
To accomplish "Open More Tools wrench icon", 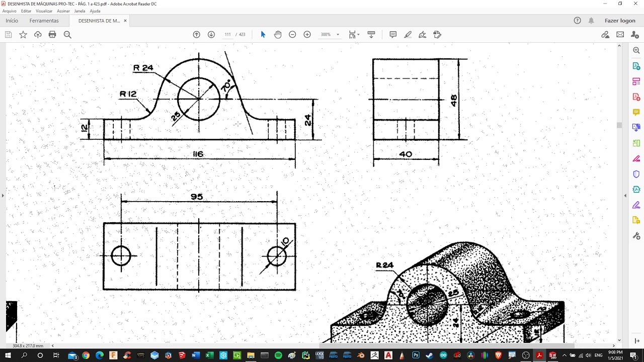I will pyautogui.click(x=636, y=236).
